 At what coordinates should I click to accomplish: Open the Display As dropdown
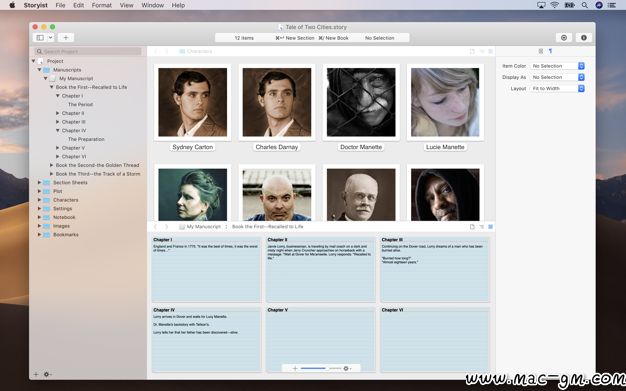point(557,77)
